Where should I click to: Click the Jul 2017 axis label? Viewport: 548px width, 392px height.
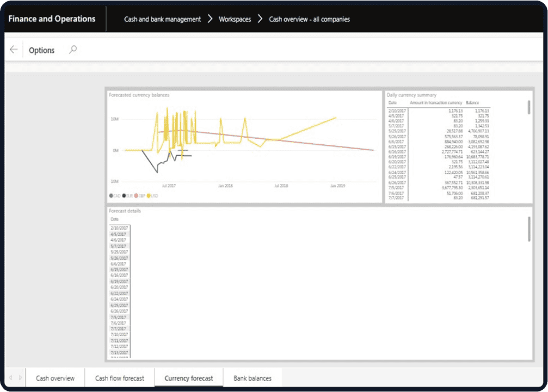pyautogui.click(x=169, y=186)
